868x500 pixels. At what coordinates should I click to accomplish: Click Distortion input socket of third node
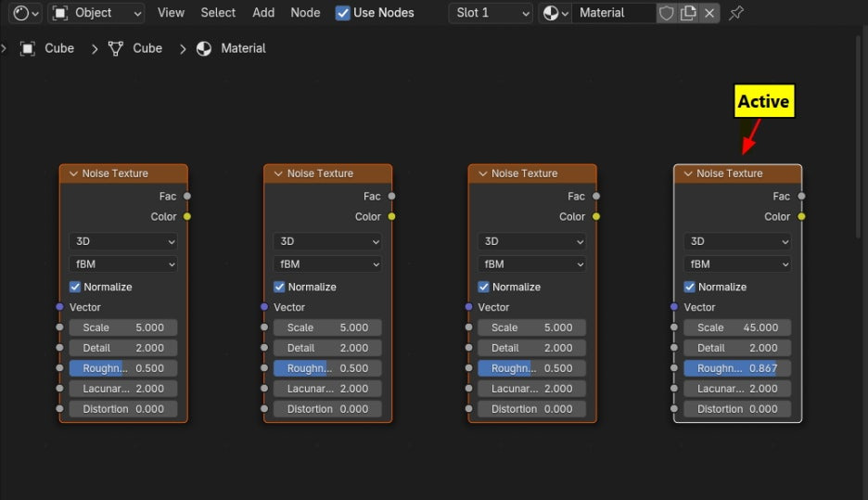point(469,409)
